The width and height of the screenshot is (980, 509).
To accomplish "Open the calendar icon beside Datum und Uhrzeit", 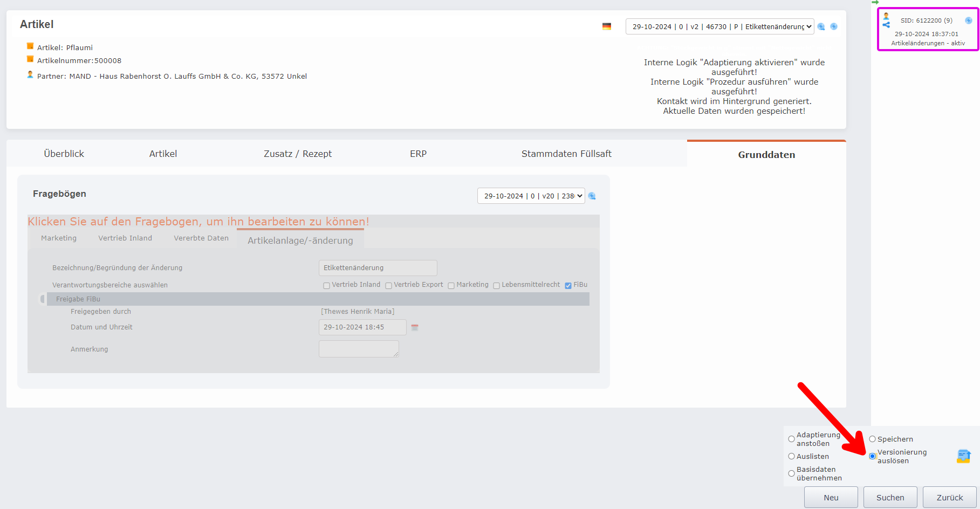I will [415, 327].
